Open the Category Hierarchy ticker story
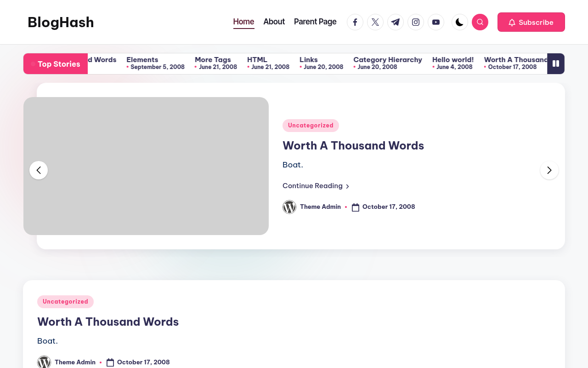This screenshot has width=588, height=368. [388, 60]
